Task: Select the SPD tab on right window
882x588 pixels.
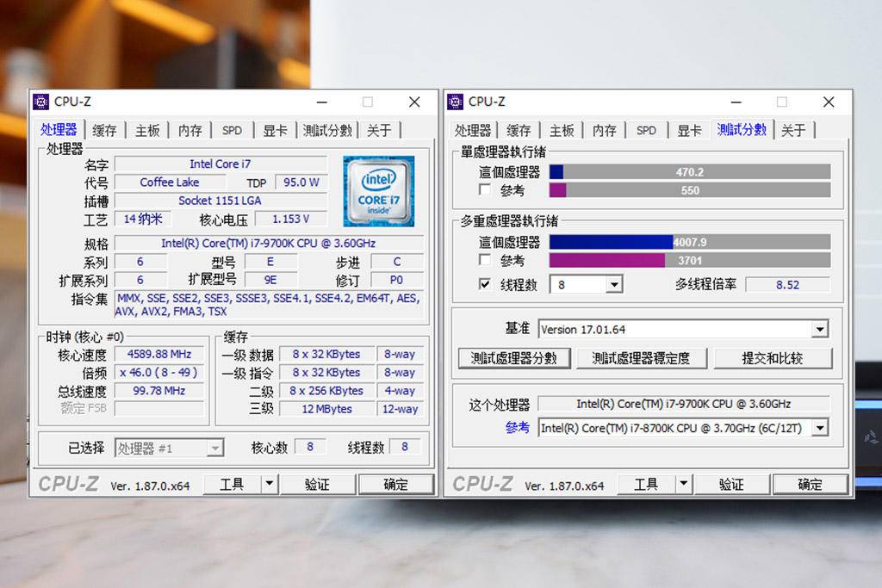Action: tap(647, 130)
